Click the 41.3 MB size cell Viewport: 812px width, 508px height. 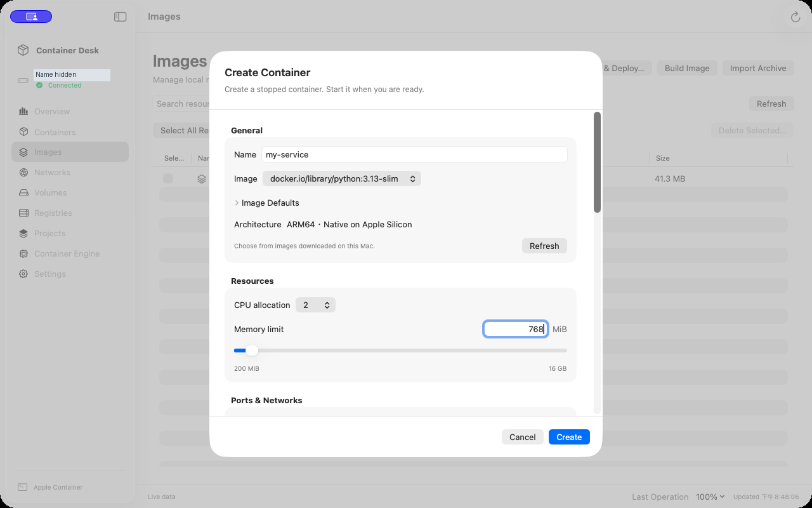point(670,179)
